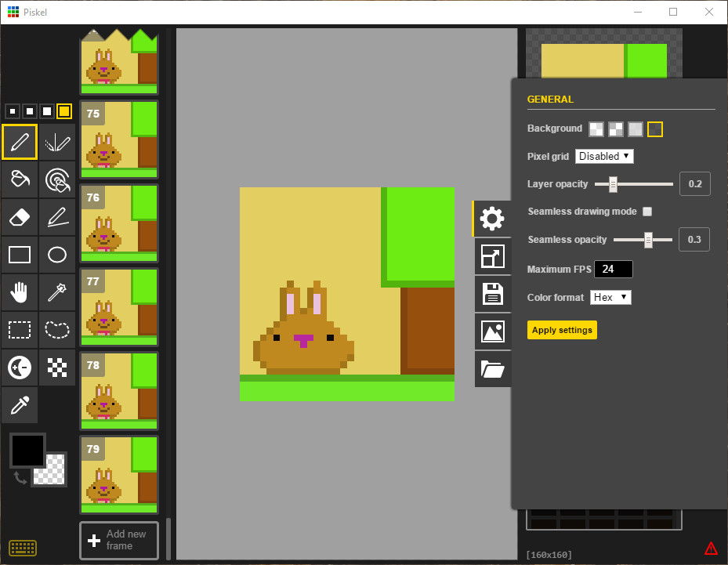Close the Piskel window
Viewport: 728px width, 565px height.
pyautogui.click(x=709, y=12)
